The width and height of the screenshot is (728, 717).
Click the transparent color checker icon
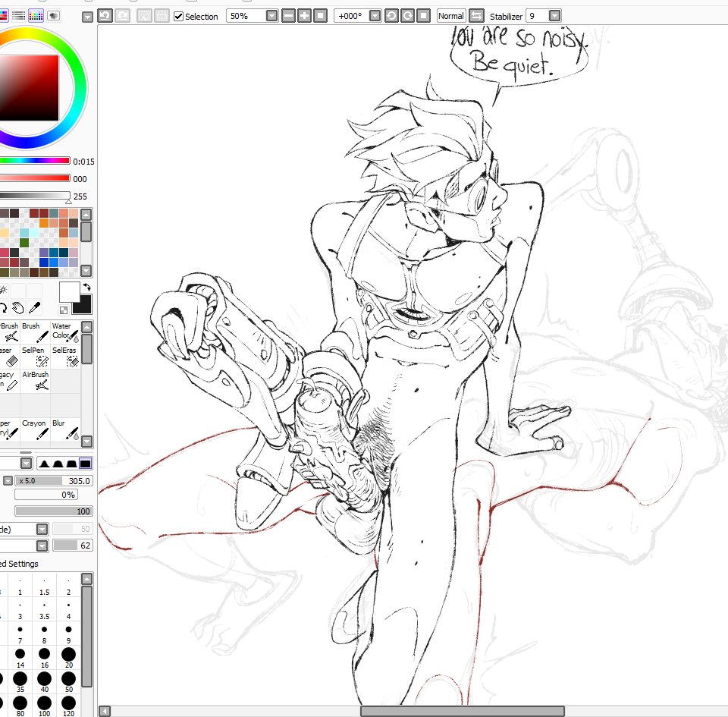(64, 310)
